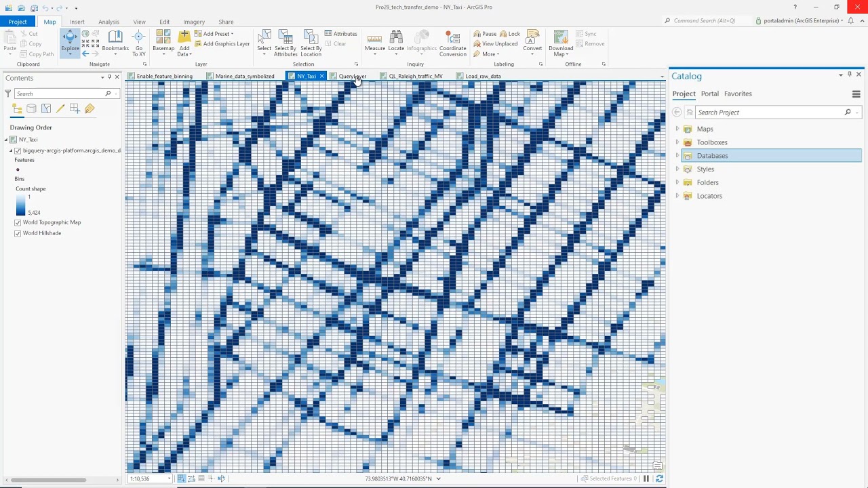Lock the labels
Image resolution: width=868 pixels, height=488 pixels.
pyautogui.click(x=510, y=34)
